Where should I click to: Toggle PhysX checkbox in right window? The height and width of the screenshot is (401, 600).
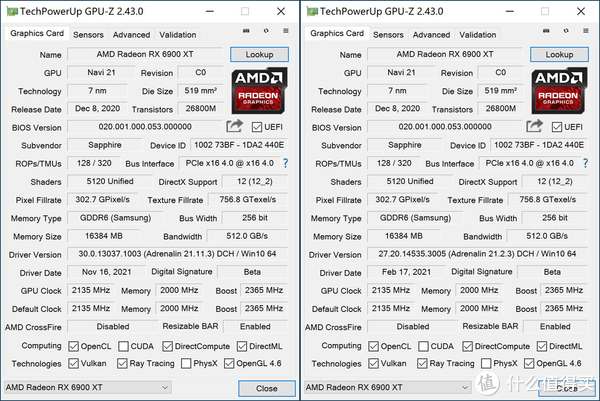point(486,363)
